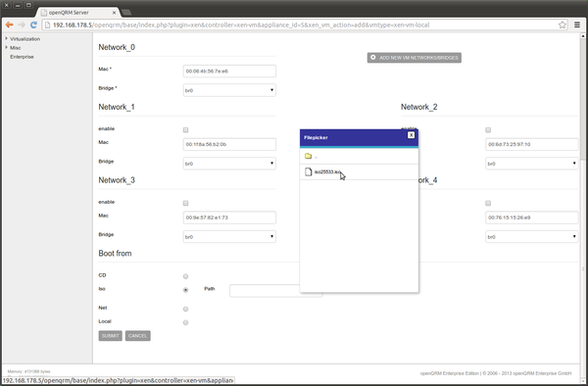The image size is (588, 386).
Task: Switch to the openQRM Server tab
Action: click(x=78, y=13)
